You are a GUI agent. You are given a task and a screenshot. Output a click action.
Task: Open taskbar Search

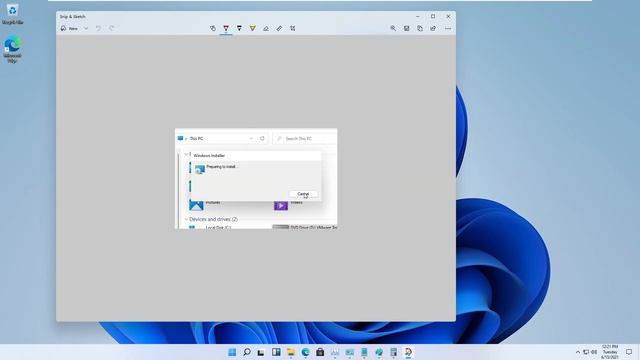click(x=247, y=352)
